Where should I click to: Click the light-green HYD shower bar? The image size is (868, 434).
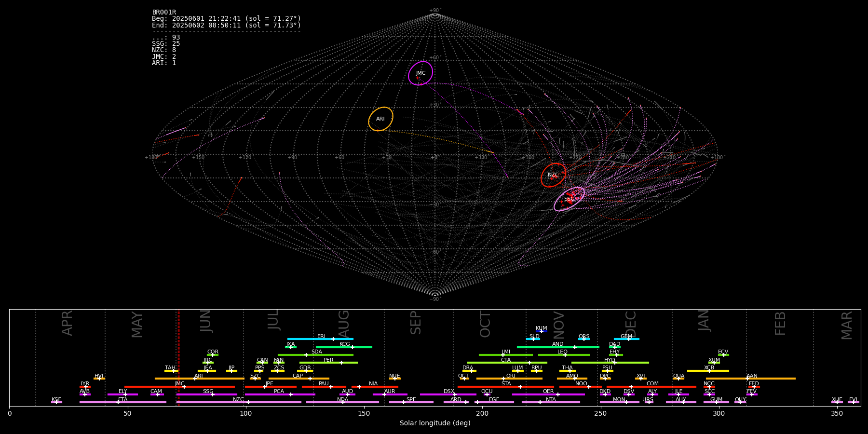(610, 363)
